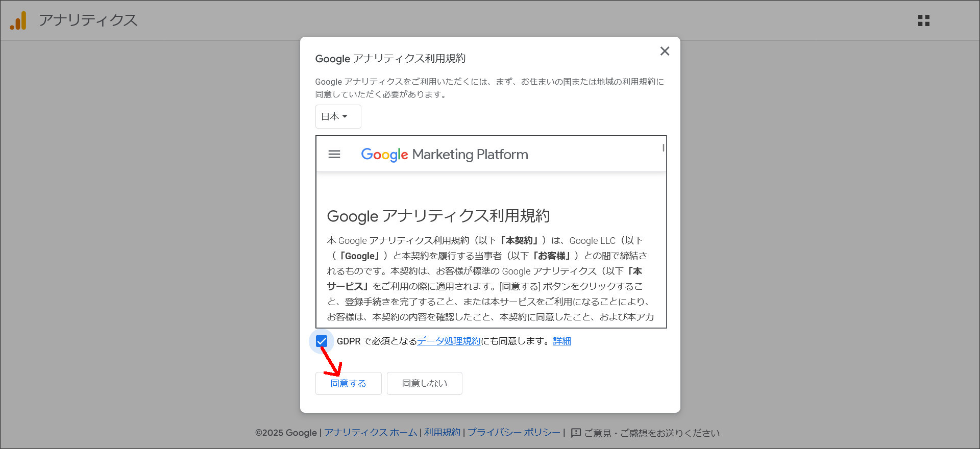Open the 詳細 link
This screenshot has width=980, height=449.
click(562, 341)
